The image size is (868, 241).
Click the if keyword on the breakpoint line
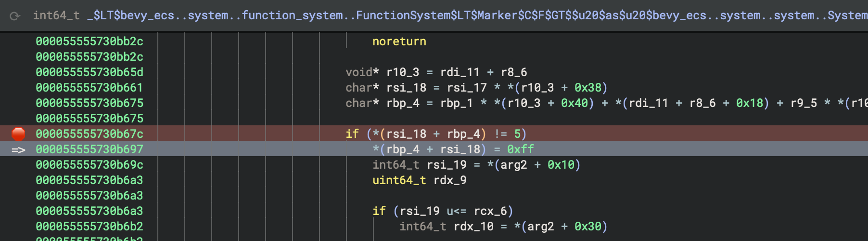click(x=352, y=134)
